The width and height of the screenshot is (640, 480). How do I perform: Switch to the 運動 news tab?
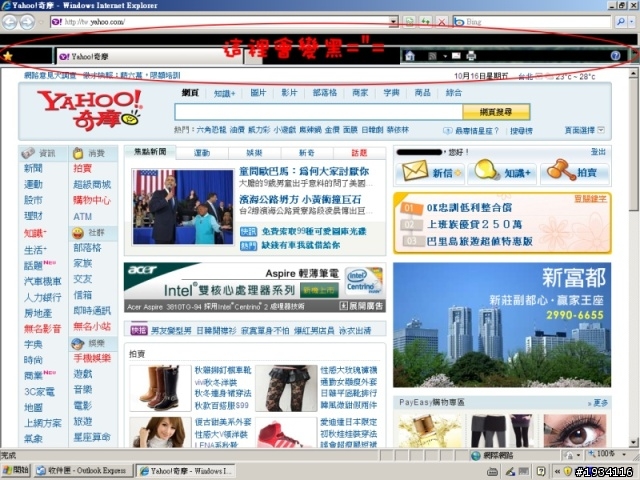[x=202, y=153]
